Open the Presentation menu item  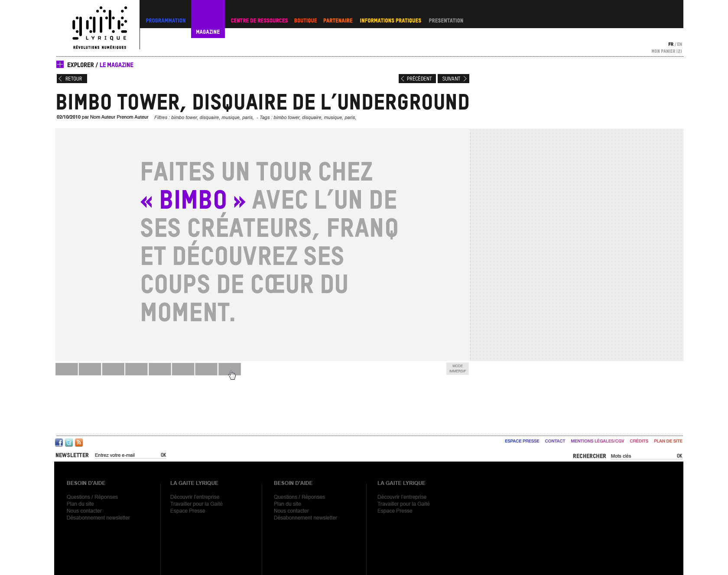(446, 20)
